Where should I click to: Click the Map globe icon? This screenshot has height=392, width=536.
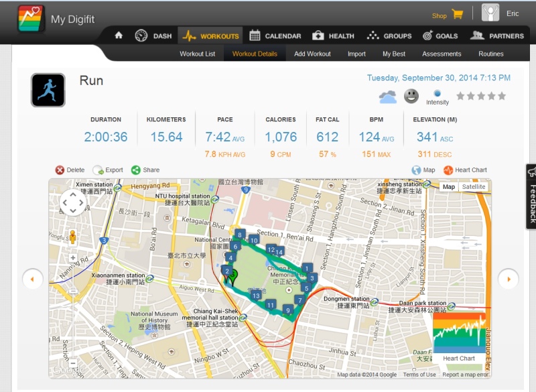pyautogui.click(x=416, y=170)
